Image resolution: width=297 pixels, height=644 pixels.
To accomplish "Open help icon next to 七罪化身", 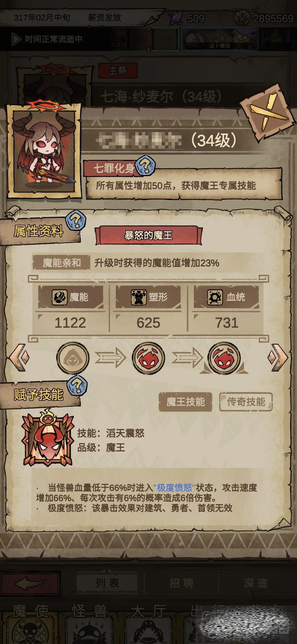I will (x=146, y=165).
